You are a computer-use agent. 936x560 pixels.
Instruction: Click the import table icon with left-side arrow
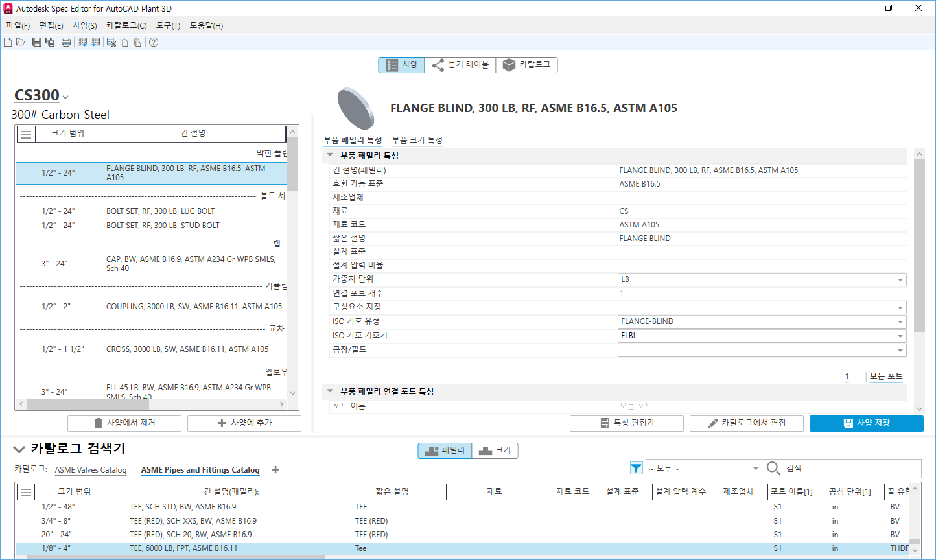coord(95,42)
